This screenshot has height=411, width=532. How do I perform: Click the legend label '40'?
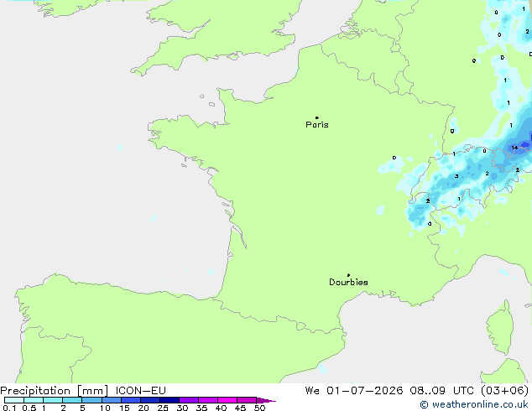[x=221, y=408]
